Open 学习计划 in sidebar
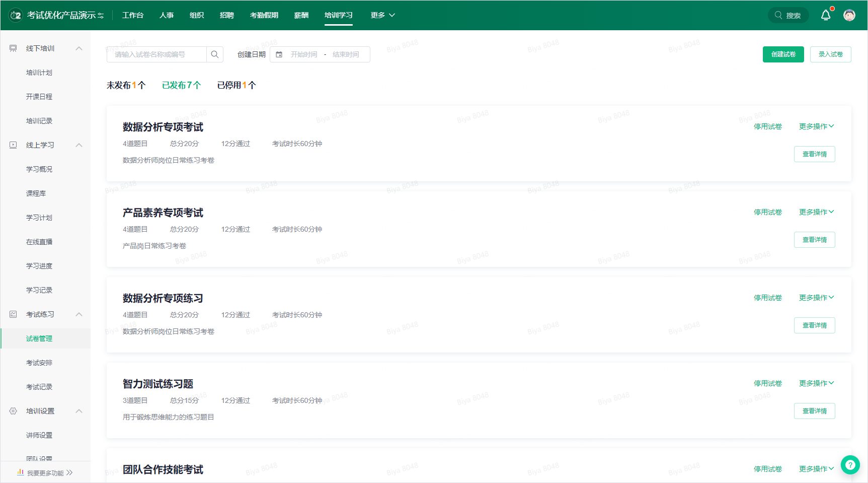This screenshot has height=483, width=868. point(39,218)
